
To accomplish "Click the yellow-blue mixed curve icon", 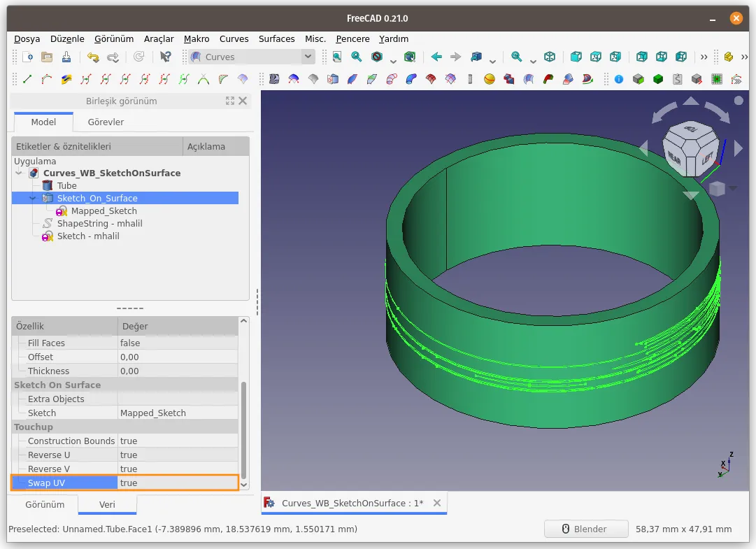I will tap(66, 79).
